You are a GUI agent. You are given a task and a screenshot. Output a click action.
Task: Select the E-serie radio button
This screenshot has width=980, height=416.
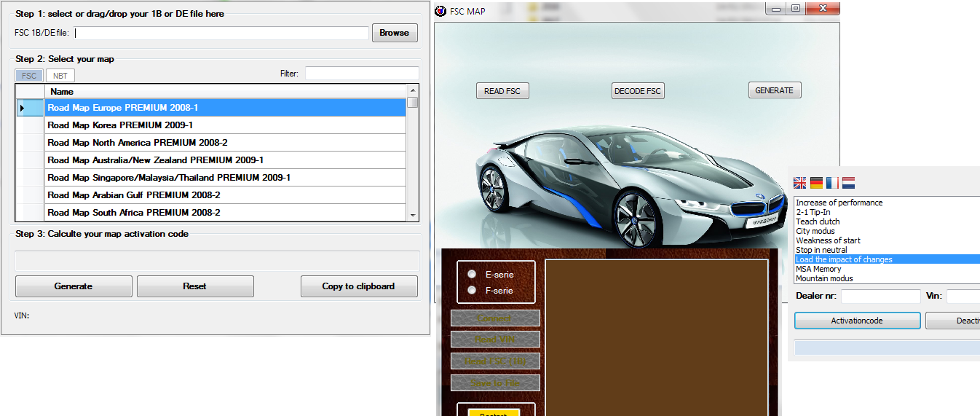tap(472, 274)
